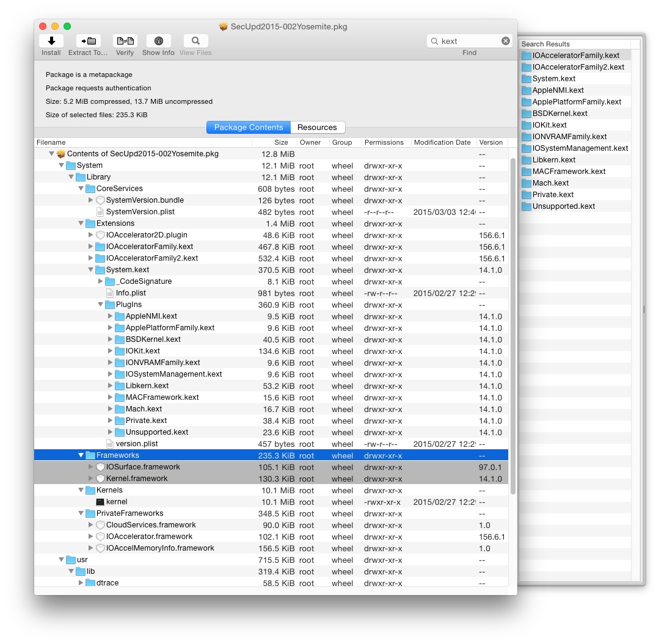656x644 pixels.
Task: Click the Verify toolbar icon
Action: [x=125, y=41]
